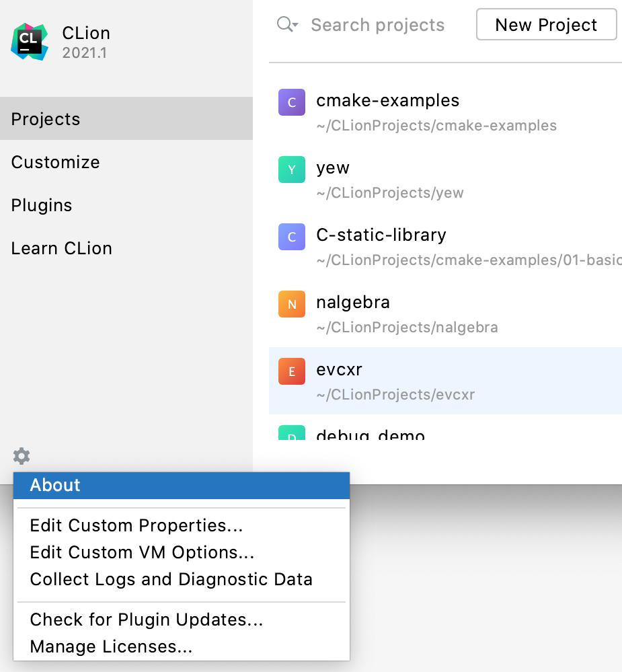Screen dimensions: 622x672
Task: Open the Plugins section
Action: [x=41, y=205]
